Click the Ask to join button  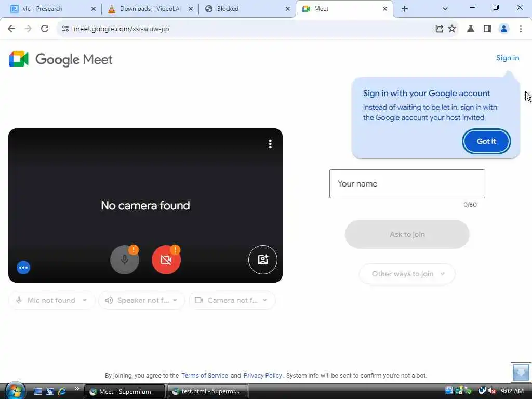[407, 234]
